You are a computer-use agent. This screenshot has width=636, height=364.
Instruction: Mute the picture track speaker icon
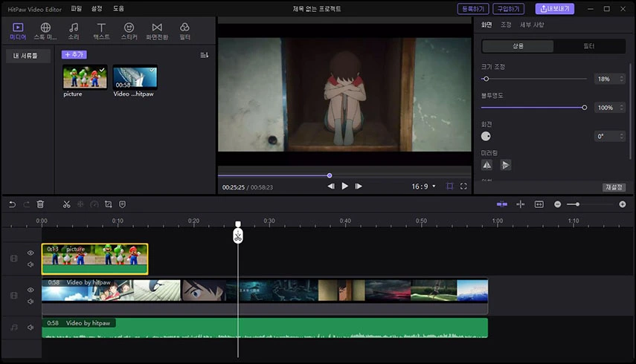(x=30, y=264)
